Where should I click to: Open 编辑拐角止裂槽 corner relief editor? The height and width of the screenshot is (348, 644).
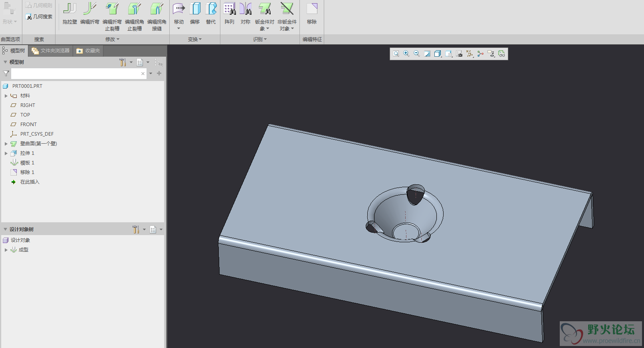pyautogui.click(x=135, y=17)
